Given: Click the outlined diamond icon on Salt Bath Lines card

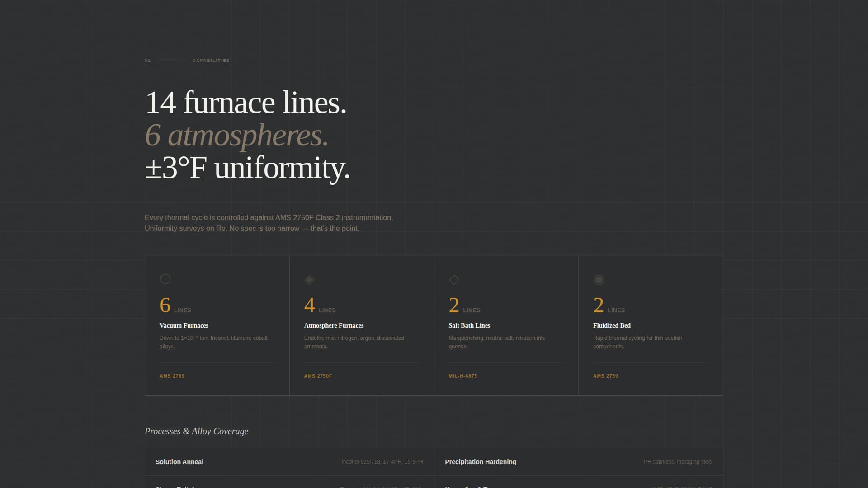Looking at the screenshot, I should 454,280.
